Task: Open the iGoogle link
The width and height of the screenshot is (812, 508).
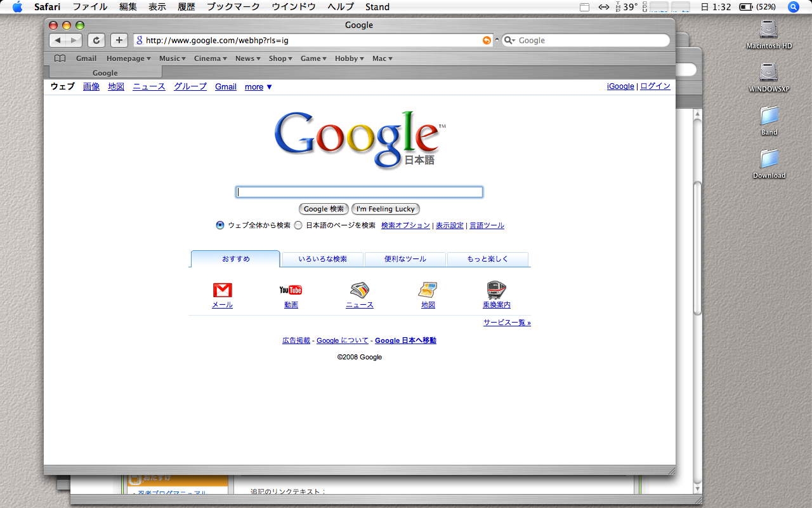Action: [620, 86]
